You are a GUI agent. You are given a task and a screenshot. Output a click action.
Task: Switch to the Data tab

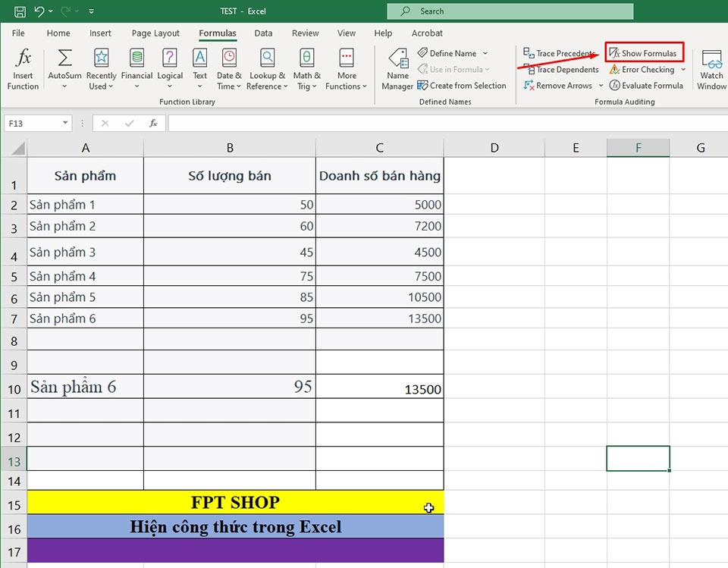263,33
